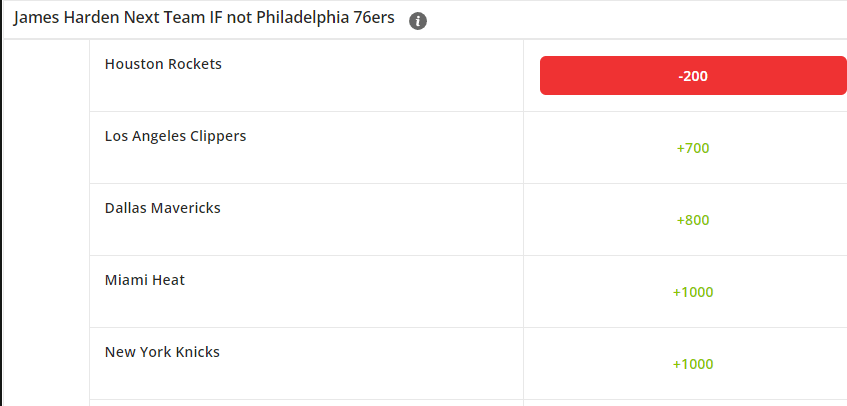Select the +1000 New York Knicks odds
847x406 pixels.
click(693, 364)
